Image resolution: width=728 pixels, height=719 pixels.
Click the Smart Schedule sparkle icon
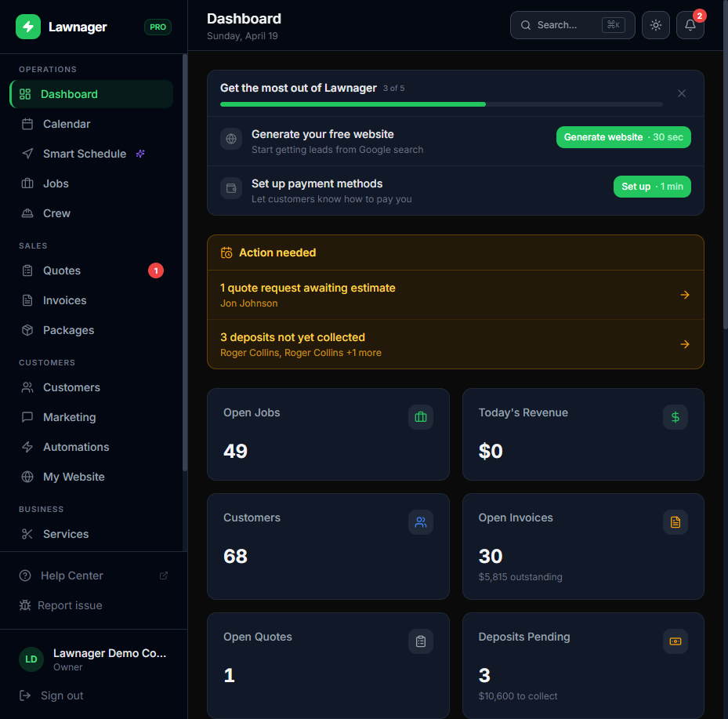[140, 154]
